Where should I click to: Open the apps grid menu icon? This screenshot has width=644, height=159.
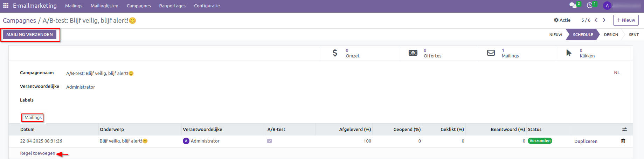click(6, 6)
